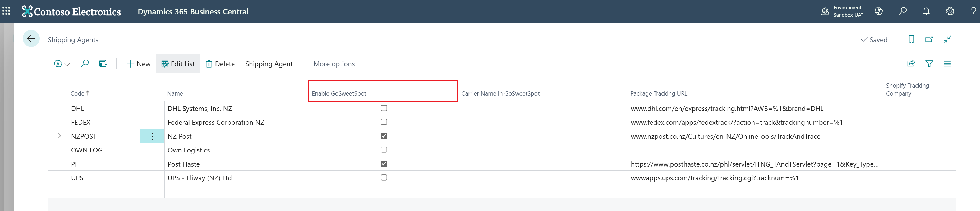Select the DHL code cell
980x211 pixels.
tap(104, 109)
